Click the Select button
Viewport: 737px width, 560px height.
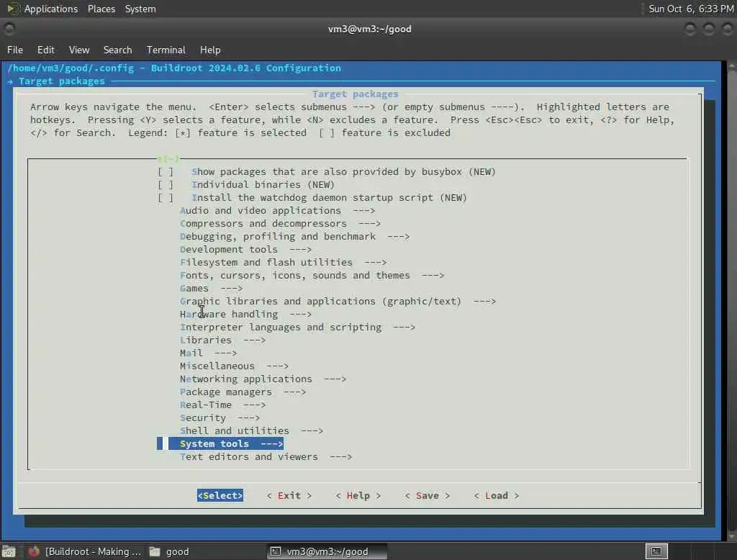point(220,496)
